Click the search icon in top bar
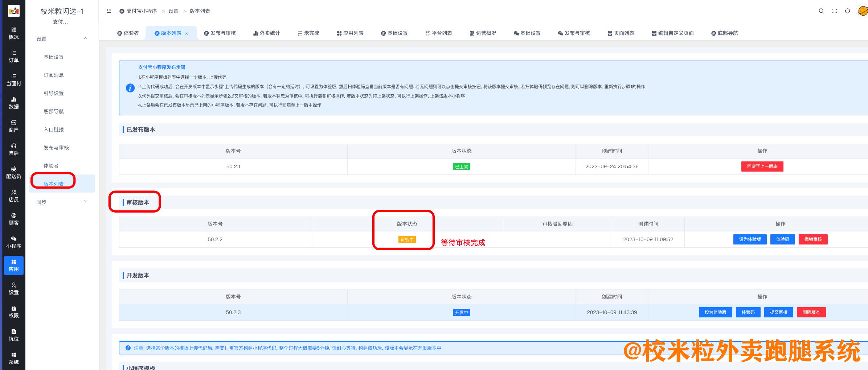This screenshot has height=370, width=868. click(821, 11)
